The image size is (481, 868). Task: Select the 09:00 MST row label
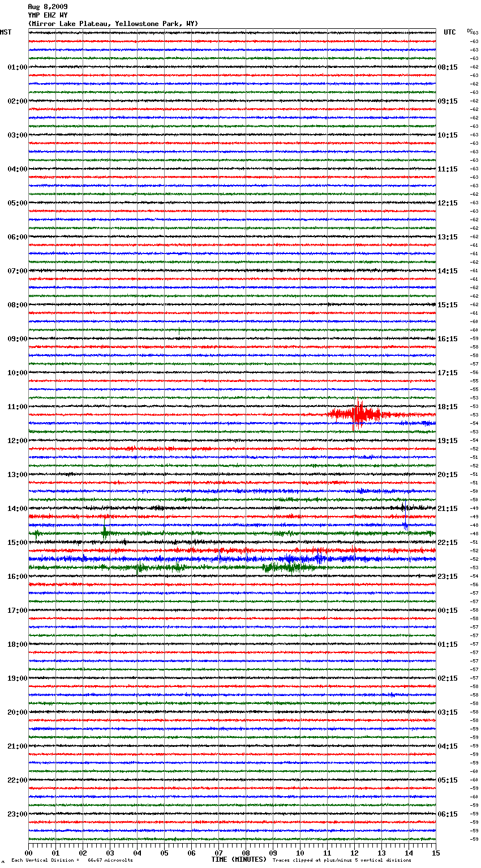(x=18, y=339)
